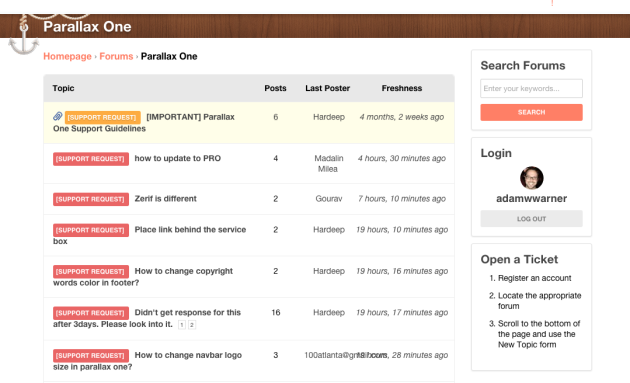The height and width of the screenshot is (383, 630).
Task: Click '19 hours, 17 minutes ago' freshness link
Action: [x=402, y=312]
